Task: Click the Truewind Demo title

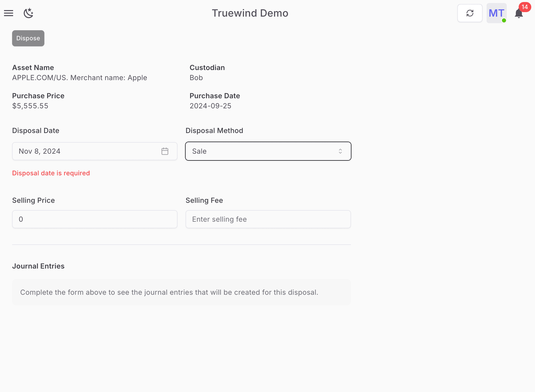Action: tap(250, 13)
